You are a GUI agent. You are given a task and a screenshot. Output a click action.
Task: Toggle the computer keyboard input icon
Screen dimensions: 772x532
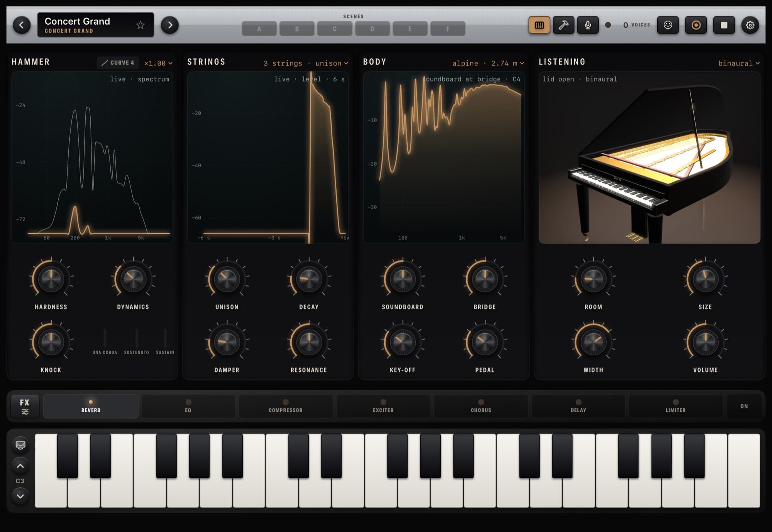[20, 445]
